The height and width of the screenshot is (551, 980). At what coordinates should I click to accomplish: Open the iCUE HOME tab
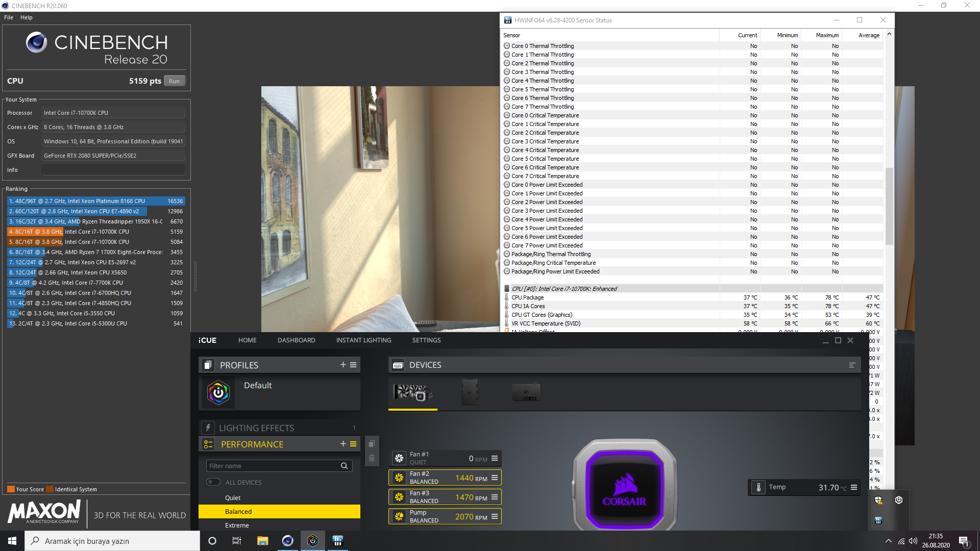click(x=248, y=340)
